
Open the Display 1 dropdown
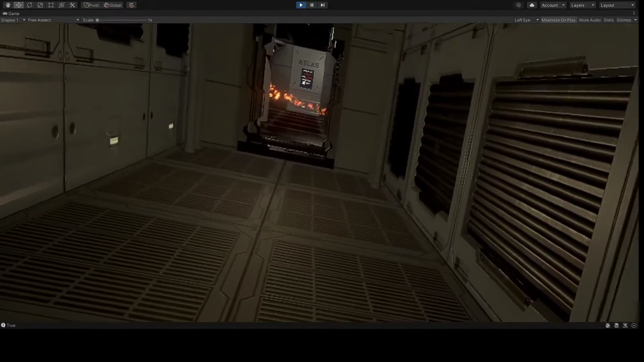coord(13,20)
